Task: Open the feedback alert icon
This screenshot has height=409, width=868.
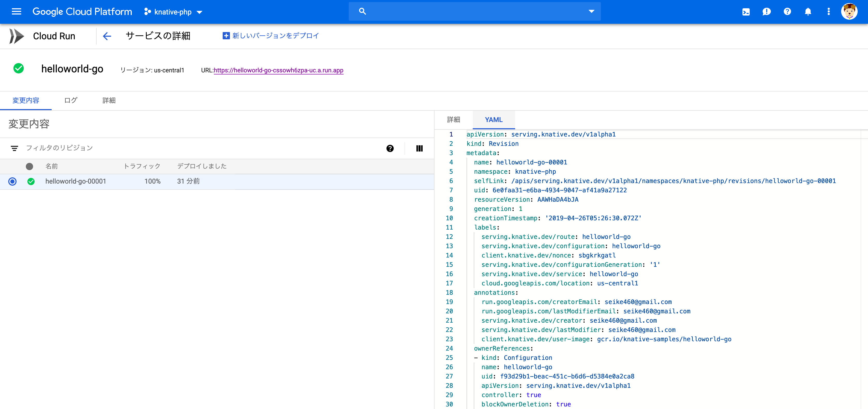Action: [x=766, y=12]
